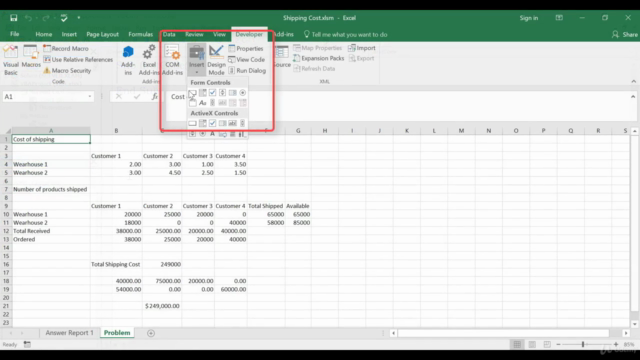Click the Share button
640x360 pixels.
coord(625,35)
